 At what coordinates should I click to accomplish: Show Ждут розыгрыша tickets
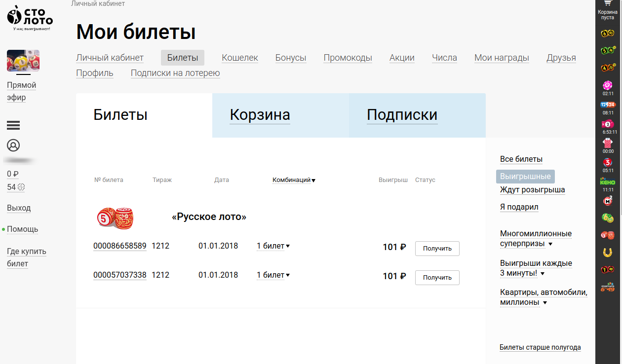pyautogui.click(x=533, y=190)
